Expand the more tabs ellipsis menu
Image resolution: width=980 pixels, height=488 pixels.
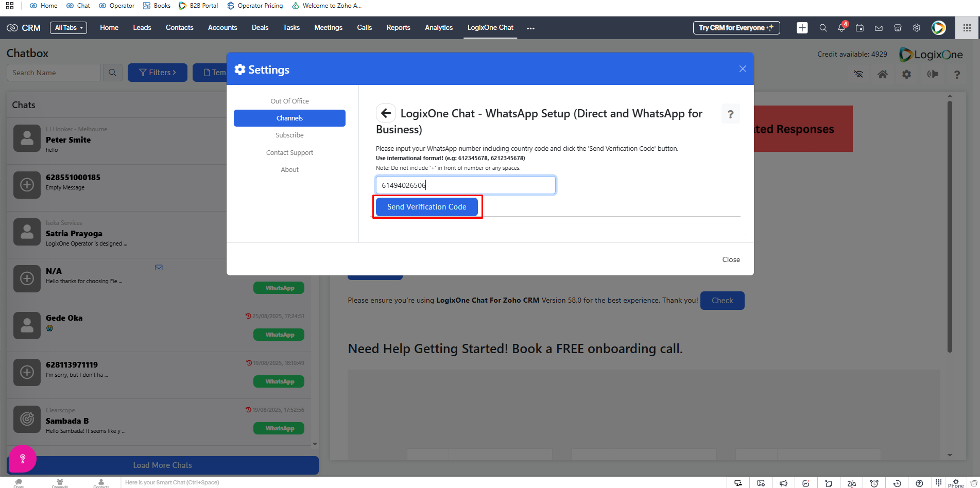530,28
